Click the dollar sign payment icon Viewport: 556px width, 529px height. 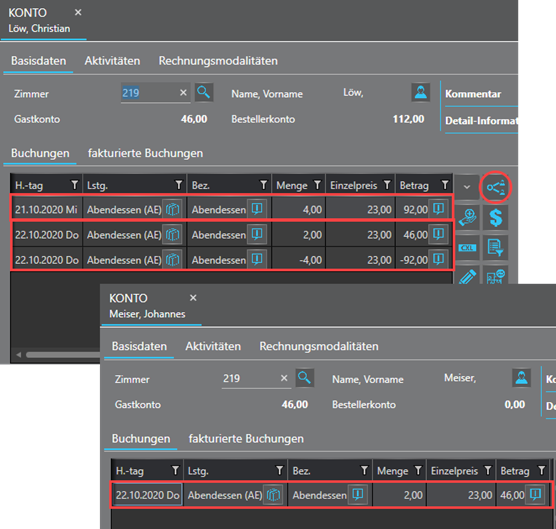point(495,217)
